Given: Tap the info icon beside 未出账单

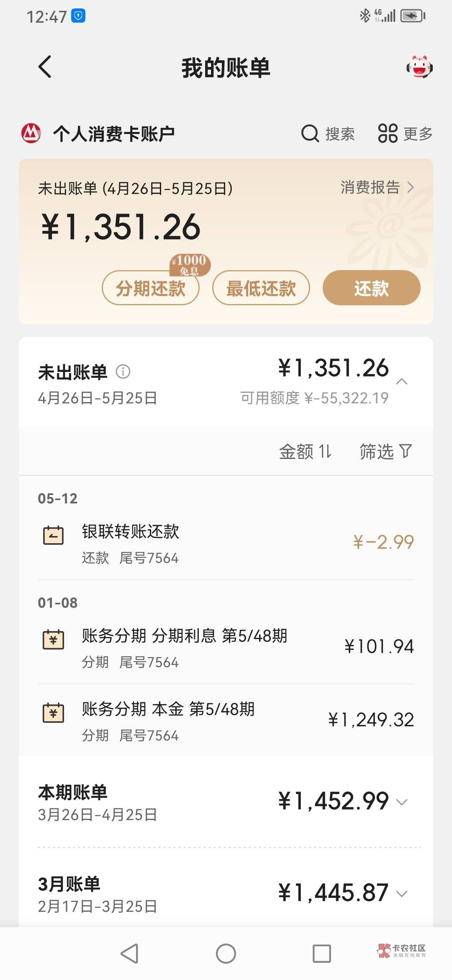Looking at the screenshot, I should (123, 371).
